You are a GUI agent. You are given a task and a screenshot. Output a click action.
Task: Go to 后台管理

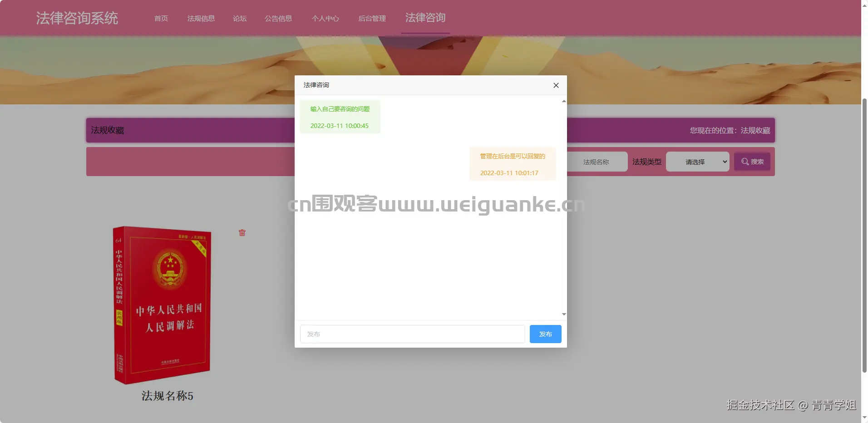(372, 18)
